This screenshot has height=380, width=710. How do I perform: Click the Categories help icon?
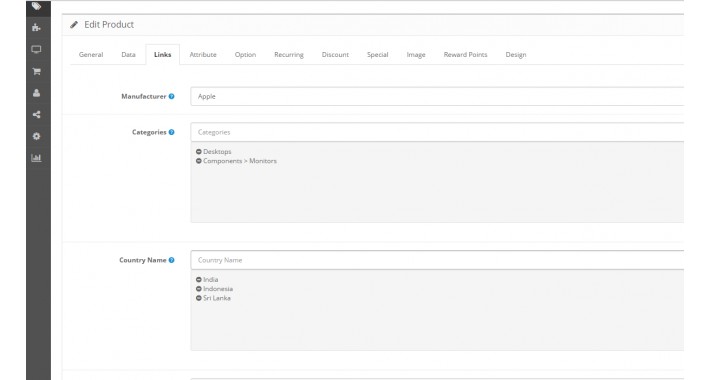click(x=172, y=132)
